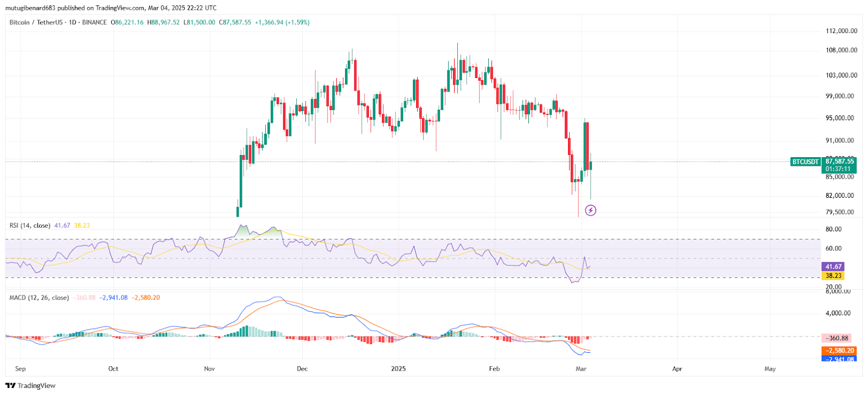The image size is (868, 395).
Task: Click the 91,000.00 price axis label
Action: pos(840,140)
